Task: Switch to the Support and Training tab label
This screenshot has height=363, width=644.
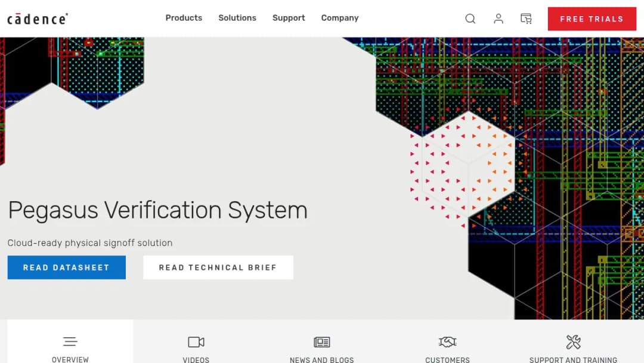Action: click(573, 359)
